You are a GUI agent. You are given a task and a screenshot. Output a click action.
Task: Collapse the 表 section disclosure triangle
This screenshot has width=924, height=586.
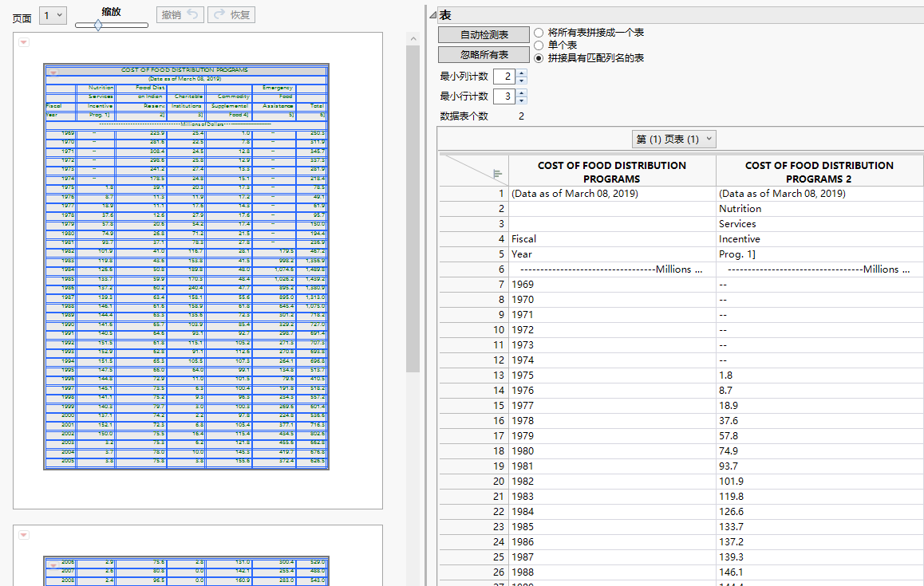coord(432,15)
